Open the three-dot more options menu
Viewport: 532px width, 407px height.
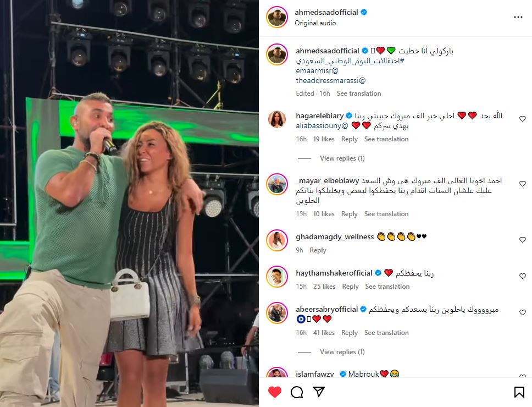click(x=518, y=17)
